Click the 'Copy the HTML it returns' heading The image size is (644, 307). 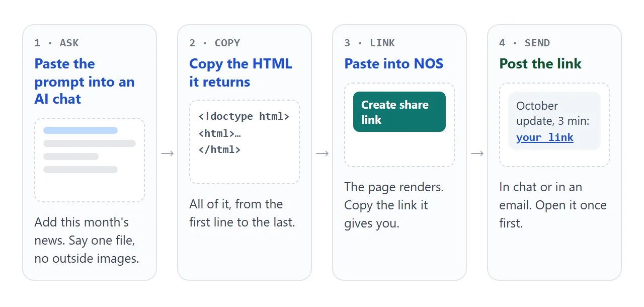(x=240, y=72)
